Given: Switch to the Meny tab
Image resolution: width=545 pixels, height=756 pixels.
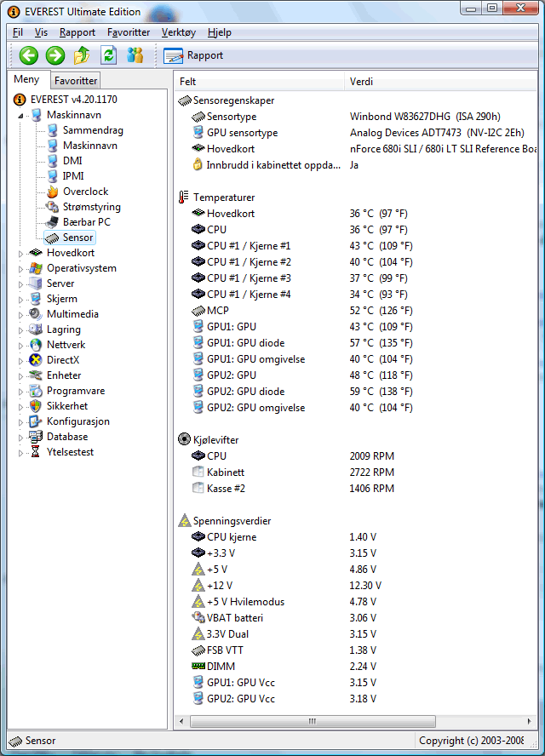Looking at the screenshot, I should [26, 79].
